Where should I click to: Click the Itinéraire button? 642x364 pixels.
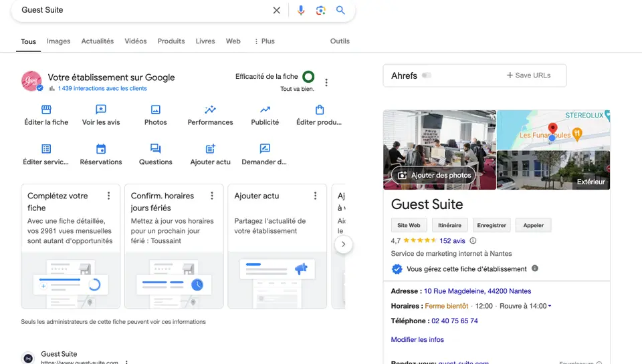[449, 225]
